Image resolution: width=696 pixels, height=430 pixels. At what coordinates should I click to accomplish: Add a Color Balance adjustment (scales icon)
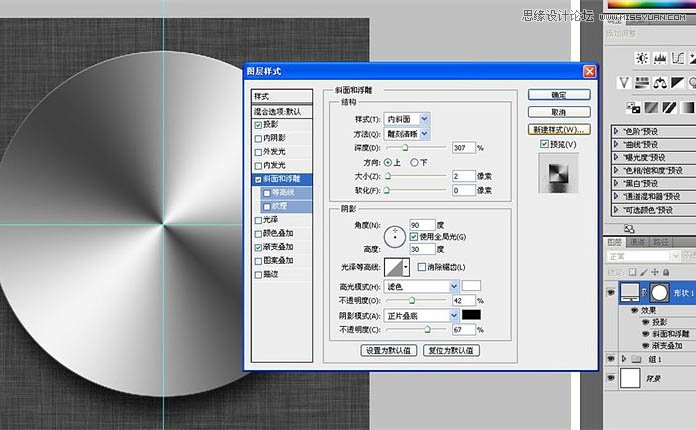[660, 83]
